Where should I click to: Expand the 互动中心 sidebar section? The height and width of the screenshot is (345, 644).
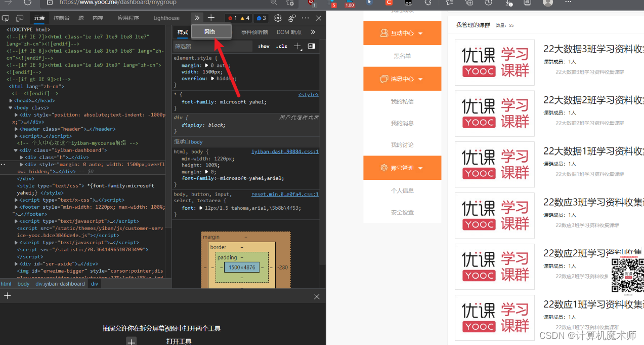pyautogui.click(x=402, y=33)
